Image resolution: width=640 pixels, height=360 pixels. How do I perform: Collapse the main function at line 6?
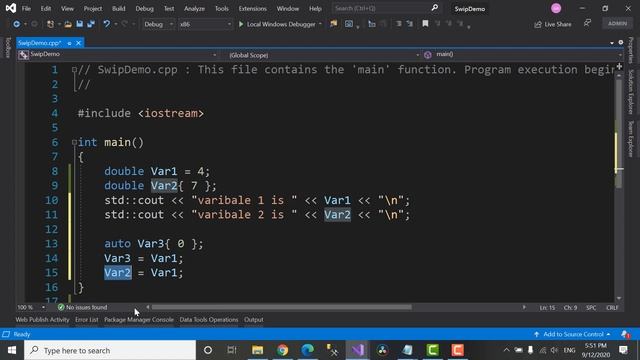74,142
